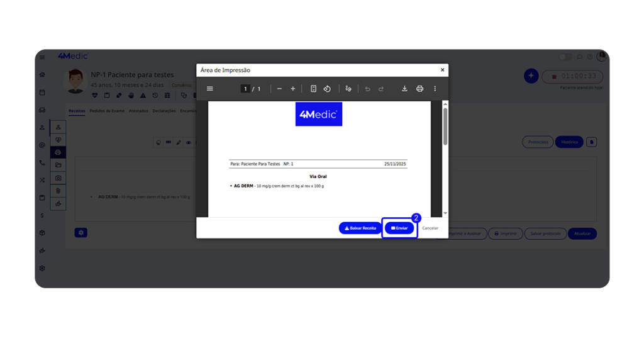Open the PDF viewer sidebar menu
This screenshot has width=644, height=338.
coord(210,89)
